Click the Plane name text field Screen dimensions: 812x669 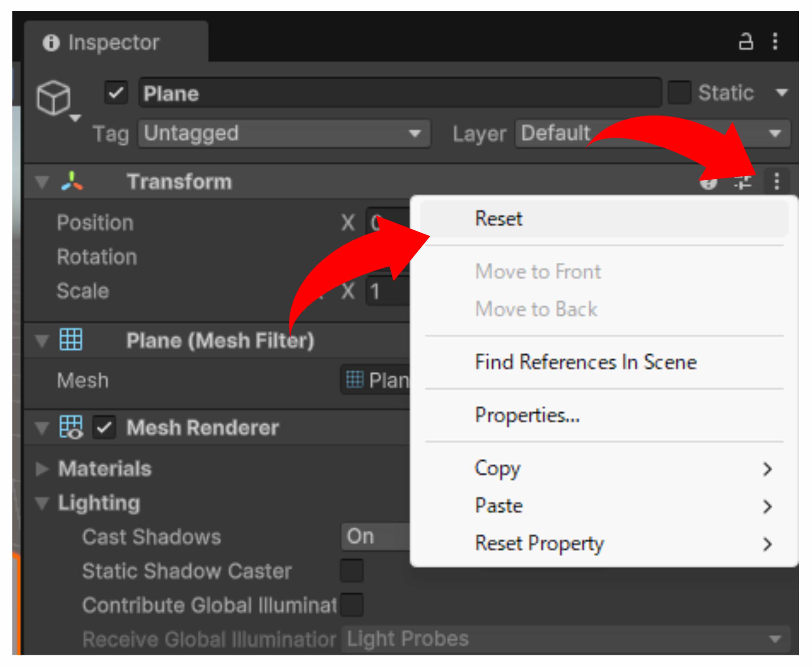tap(400, 93)
